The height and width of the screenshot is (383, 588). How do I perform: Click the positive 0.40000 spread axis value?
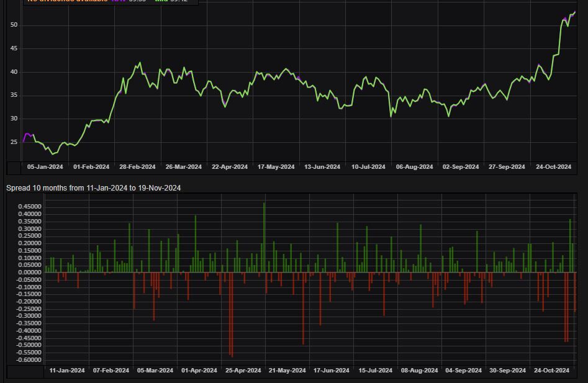[30, 214]
